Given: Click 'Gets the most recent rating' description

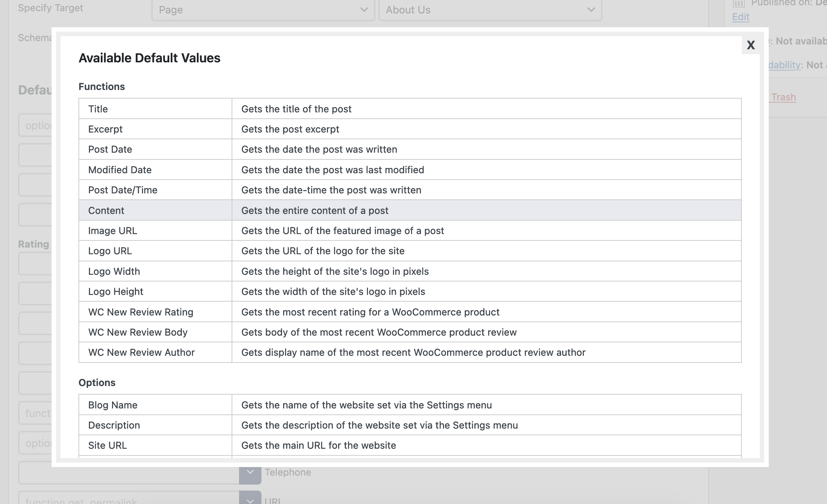Looking at the screenshot, I should [x=370, y=312].
